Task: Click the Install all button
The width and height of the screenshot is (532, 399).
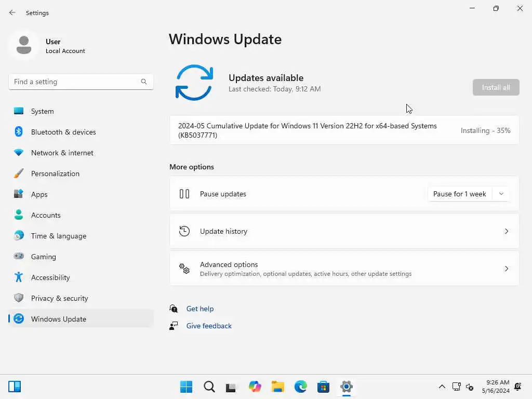Action: [x=496, y=87]
